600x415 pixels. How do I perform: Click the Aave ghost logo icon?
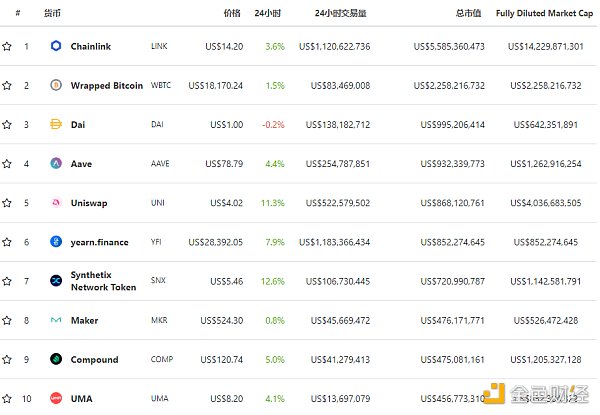click(56, 164)
